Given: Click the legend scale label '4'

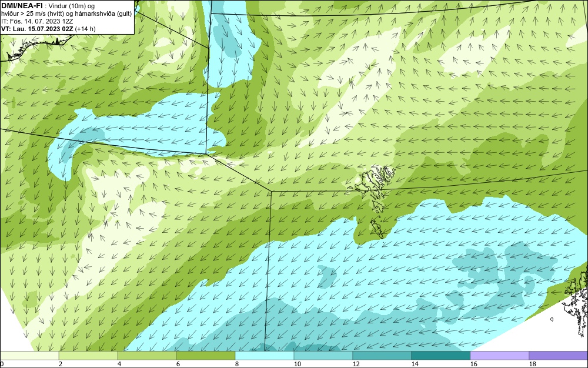Looking at the screenshot, I should click(119, 364).
